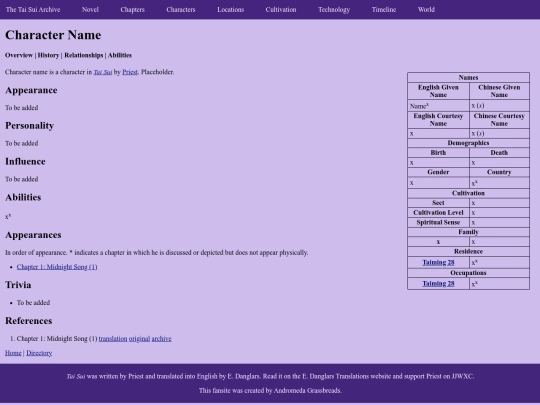
Task: Click the Directory link at page bottom
Action: point(39,353)
